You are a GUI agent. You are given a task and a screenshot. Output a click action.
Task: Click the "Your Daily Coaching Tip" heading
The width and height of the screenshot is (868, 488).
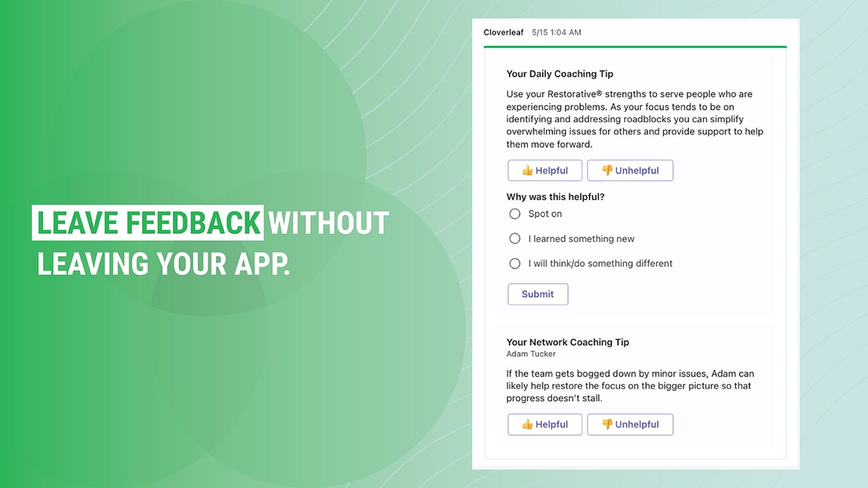pyautogui.click(x=560, y=74)
